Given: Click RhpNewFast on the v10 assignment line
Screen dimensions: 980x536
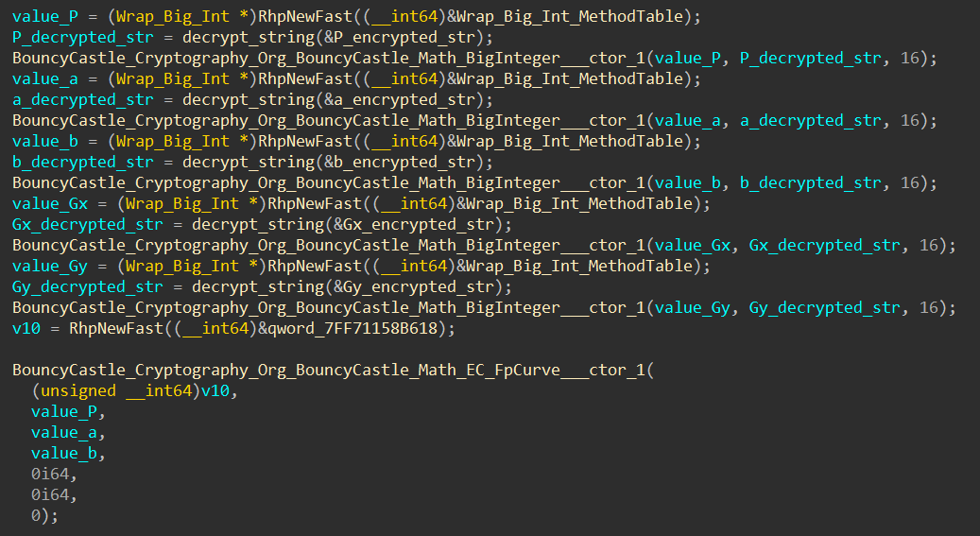Looking at the screenshot, I should click(x=116, y=328).
